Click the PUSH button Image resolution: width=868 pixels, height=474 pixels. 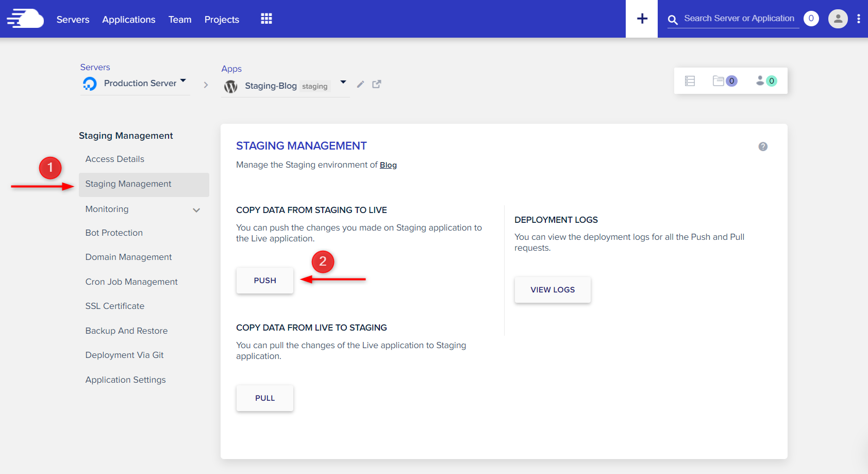point(265,281)
